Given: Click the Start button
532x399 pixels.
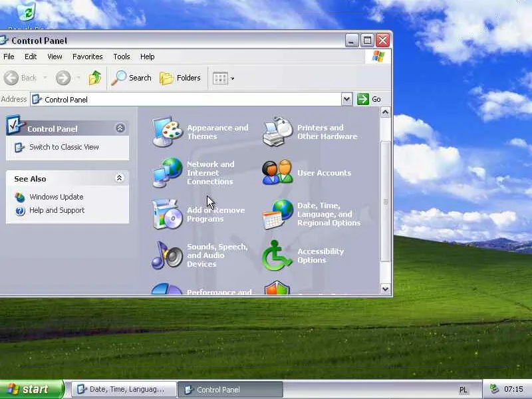Looking at the screenshot, I should [x=31, y=389].
